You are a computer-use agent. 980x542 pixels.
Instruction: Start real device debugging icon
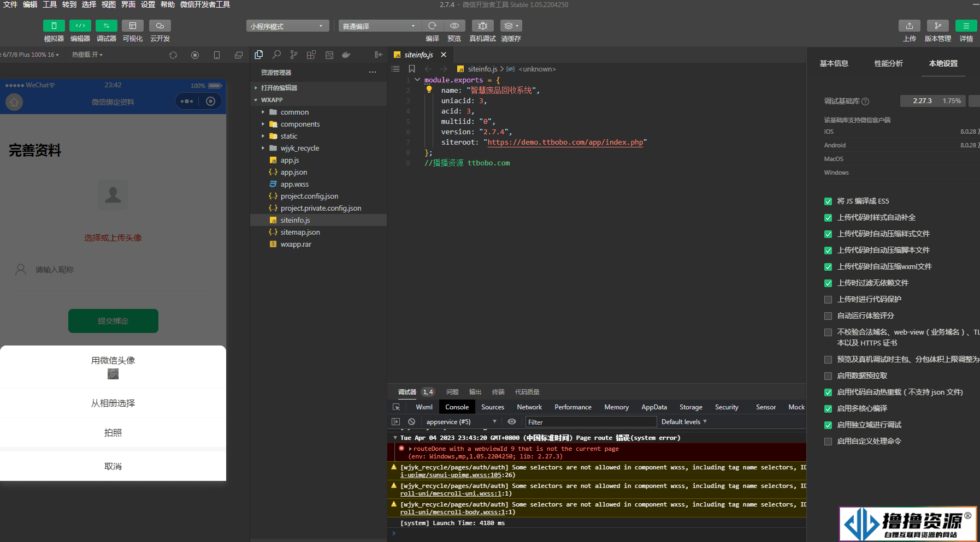[482, 26]
